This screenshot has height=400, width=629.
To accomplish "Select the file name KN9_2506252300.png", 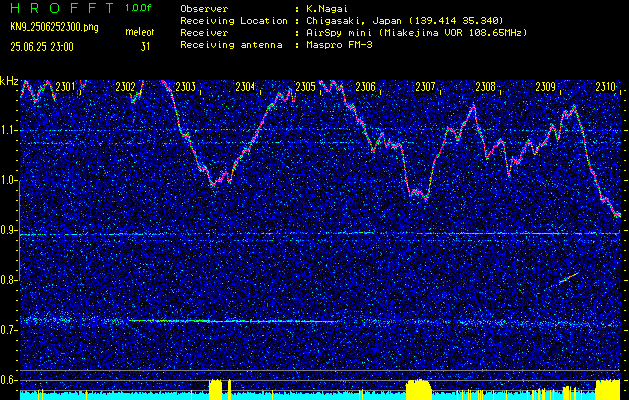I will tap(54, 27).
